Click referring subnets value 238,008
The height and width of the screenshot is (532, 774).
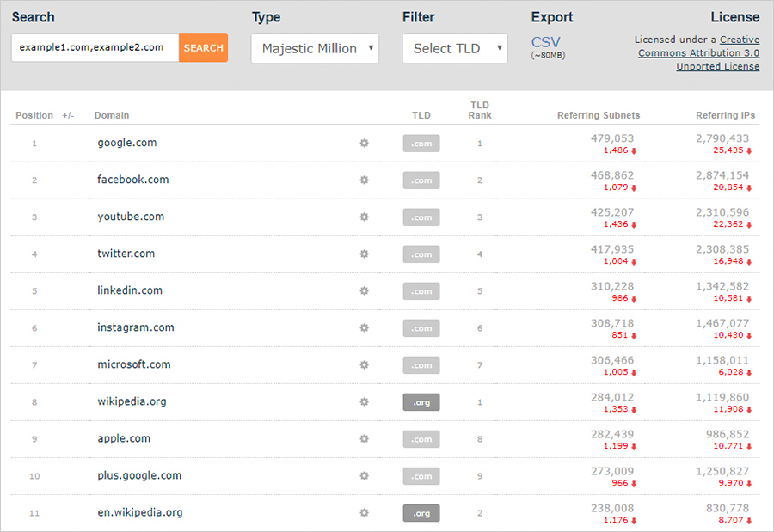click(x=612, y=509)
